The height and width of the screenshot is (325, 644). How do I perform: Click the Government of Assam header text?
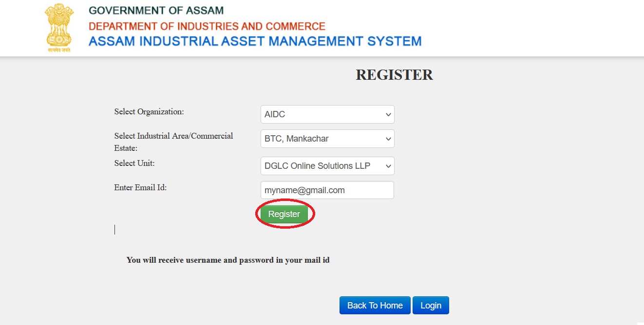pyautogui.click(x=156, y=11)
